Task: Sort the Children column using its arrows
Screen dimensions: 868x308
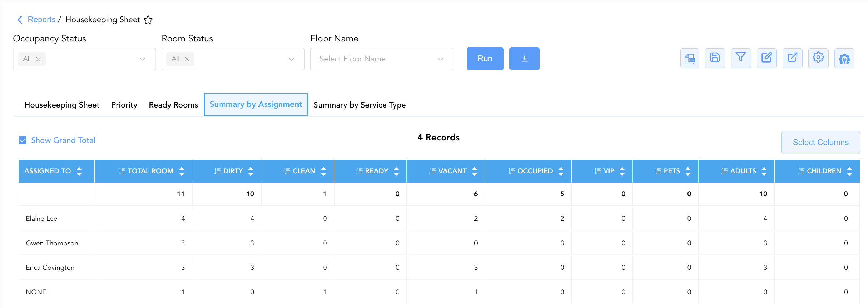Action: (x=849, y=171)
